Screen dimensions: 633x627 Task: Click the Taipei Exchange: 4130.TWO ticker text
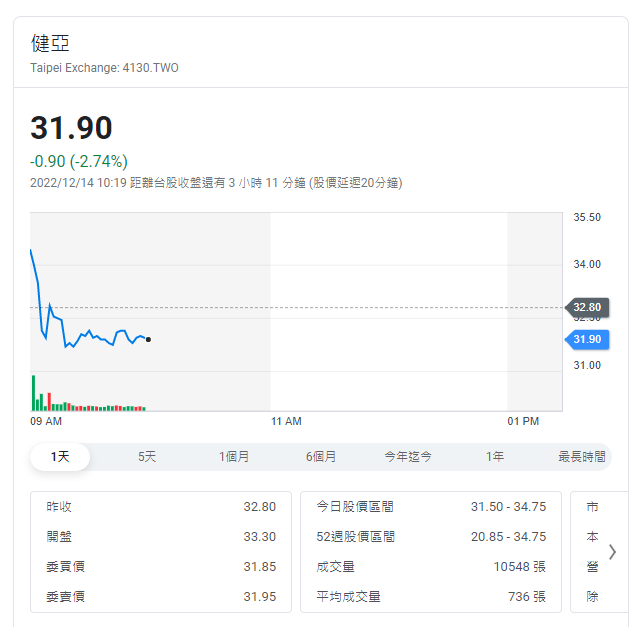click(x=105, y=68)
